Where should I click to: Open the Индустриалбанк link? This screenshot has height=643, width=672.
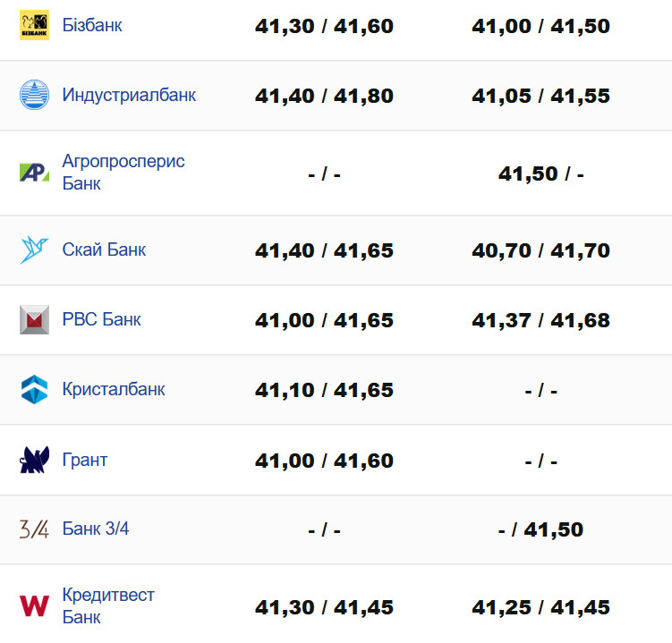coord(129,95)
